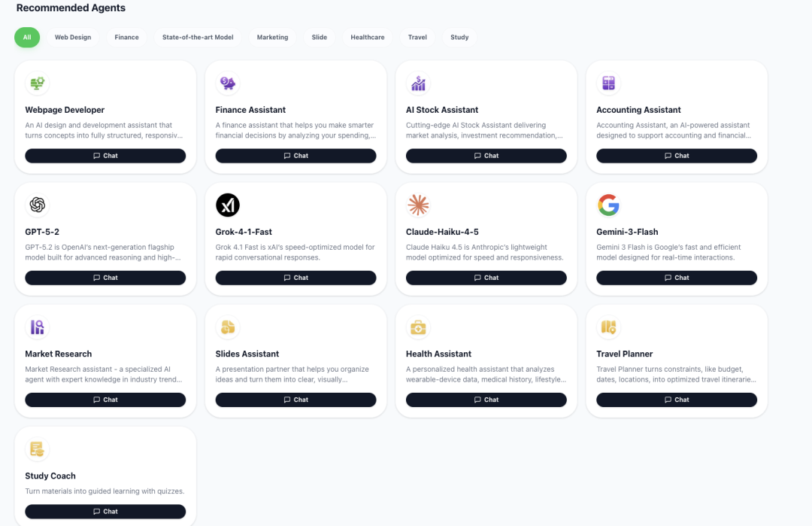Image resolution: width=812 pixels, height=526 pixels.
Task: Click the AI Stock Assistant chart icon
Action: click(x=418, y=84)
